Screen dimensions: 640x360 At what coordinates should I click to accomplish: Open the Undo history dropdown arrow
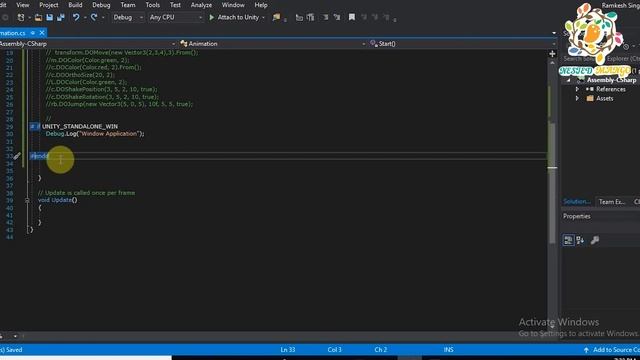[85, 18]
